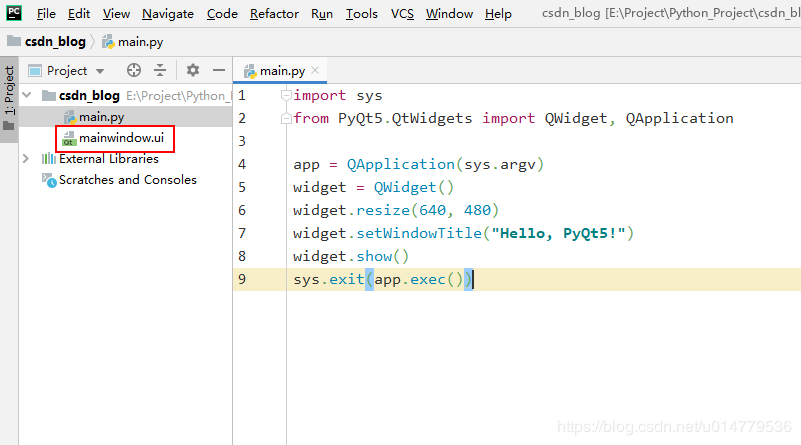Click the PyCharm logo icon in title bar

pyautogui.click(x=14, y=13)
